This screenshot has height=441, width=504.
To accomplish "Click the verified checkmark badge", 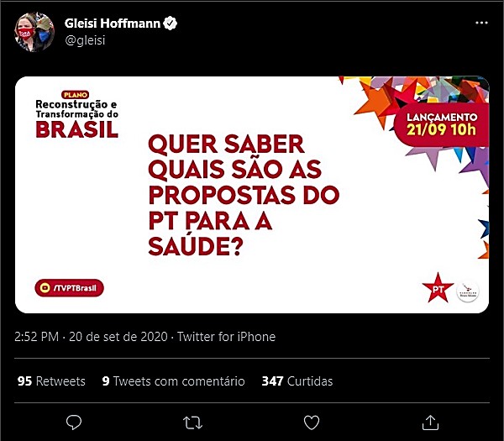I will tap(170, 24).
